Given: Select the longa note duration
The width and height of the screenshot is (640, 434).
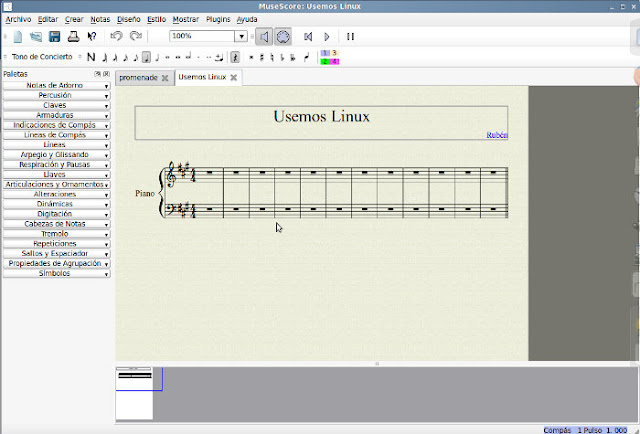Looking at the screenshot, I should pos(188,57).
